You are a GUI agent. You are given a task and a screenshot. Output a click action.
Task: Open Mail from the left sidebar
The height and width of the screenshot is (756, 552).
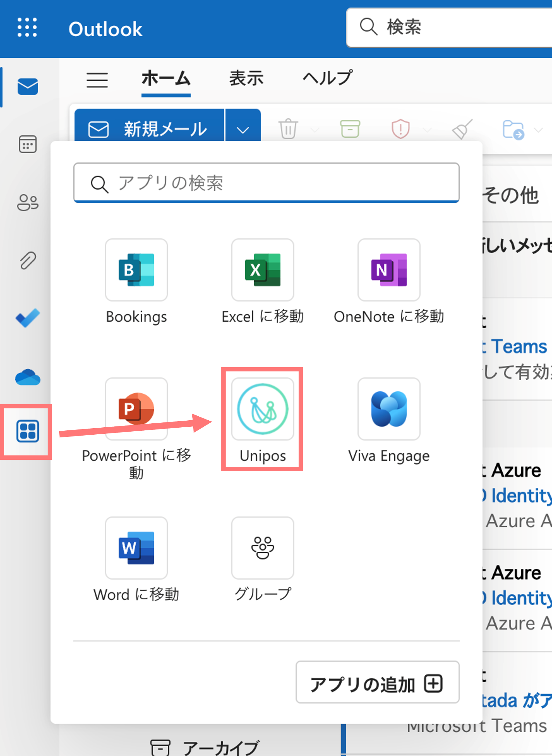pyautogui.click(x=28, y=86)
